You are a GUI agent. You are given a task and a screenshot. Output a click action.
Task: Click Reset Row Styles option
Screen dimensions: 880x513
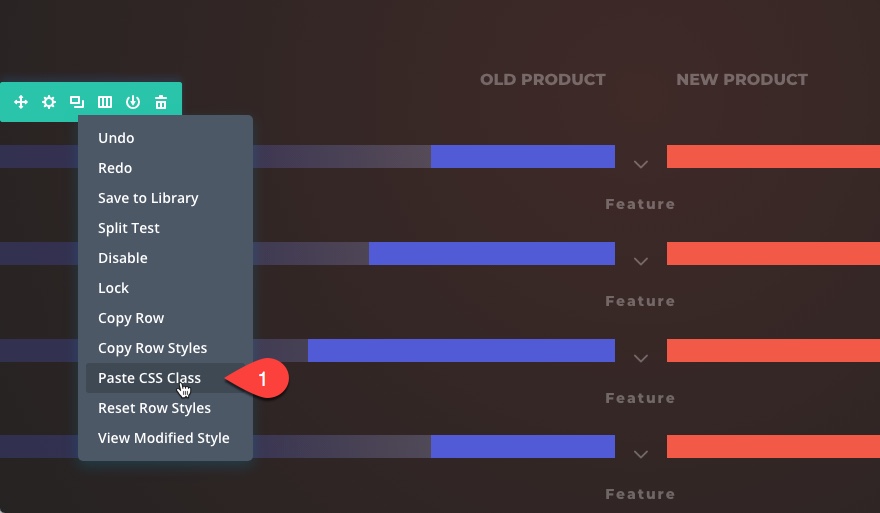154,408
